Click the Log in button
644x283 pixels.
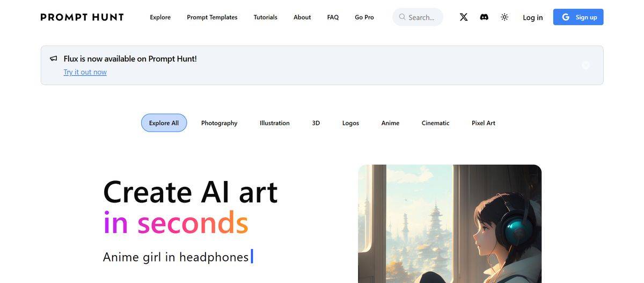[533, 17]
